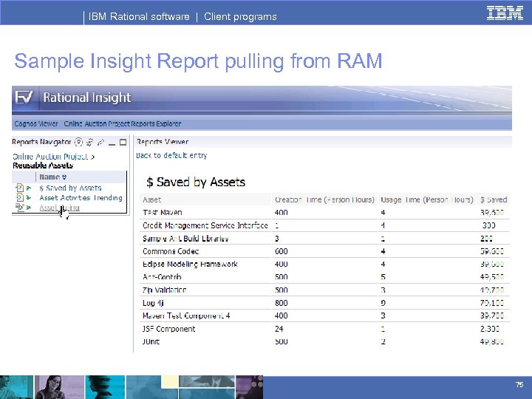This screenshot has width=532, height=399.
Task: Click the Back to default entry link
Action: tap(171, 155)
